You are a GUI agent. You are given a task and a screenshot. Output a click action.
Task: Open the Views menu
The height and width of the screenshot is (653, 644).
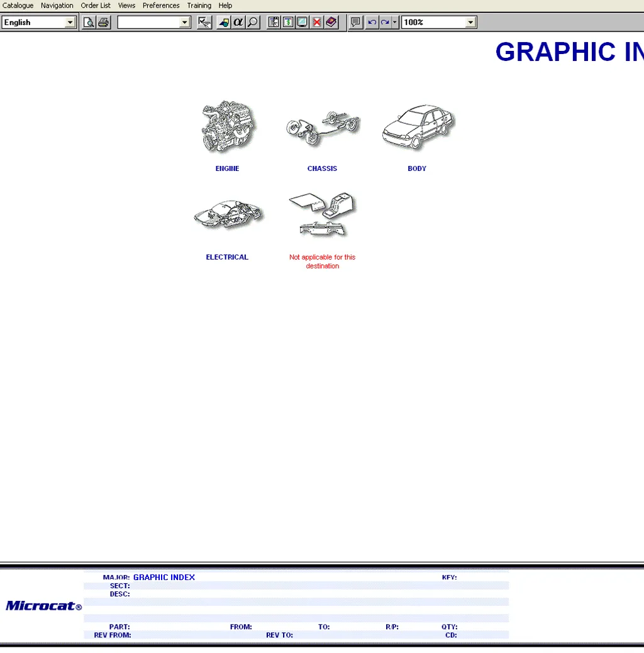point(126,6)
